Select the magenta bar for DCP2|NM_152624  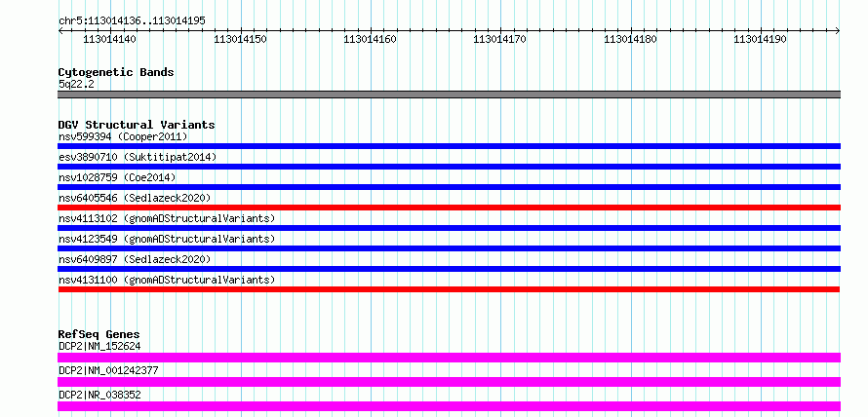click(x=449, y=358)
